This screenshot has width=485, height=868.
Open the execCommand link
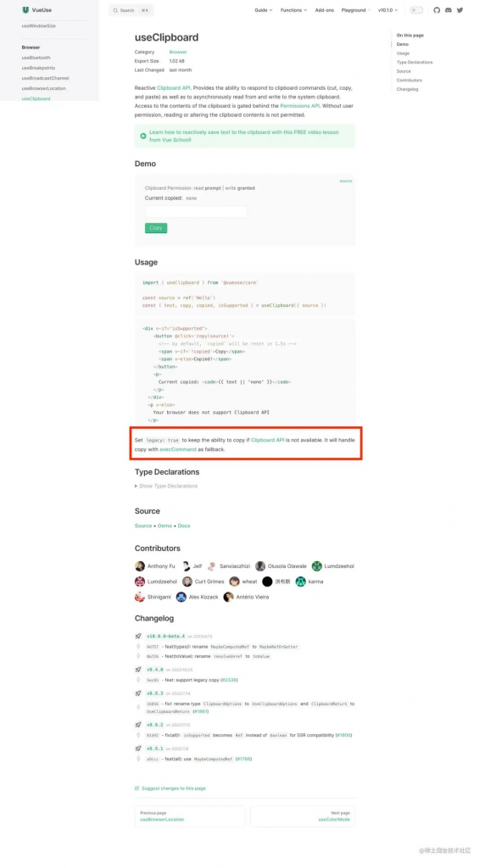[178, 449]
